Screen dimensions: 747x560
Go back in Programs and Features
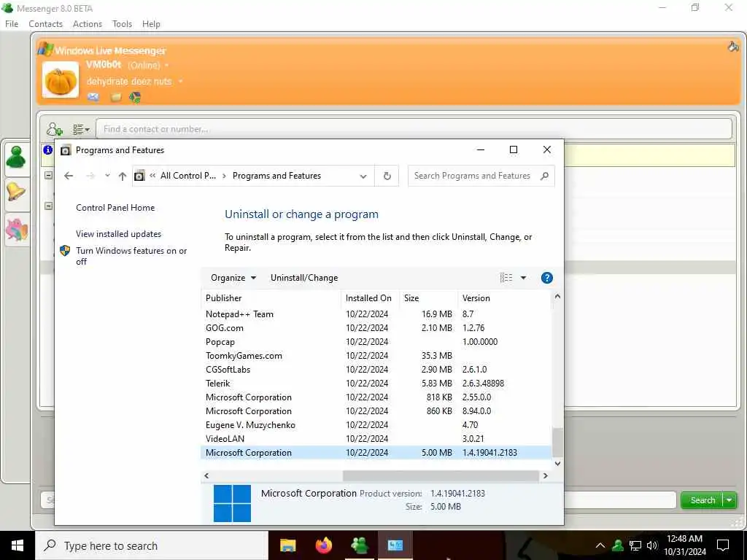coord(69,176)
